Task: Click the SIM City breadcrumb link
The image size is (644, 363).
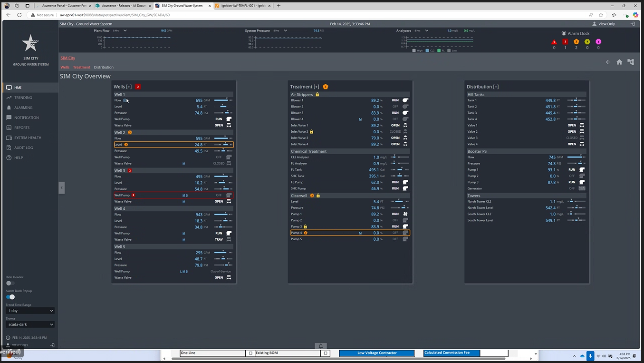Action: pos(67,58)
